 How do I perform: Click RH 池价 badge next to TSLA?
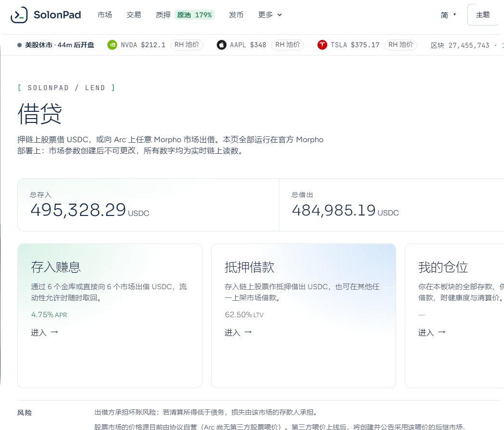pyautogui.click(x=400, y=45)
